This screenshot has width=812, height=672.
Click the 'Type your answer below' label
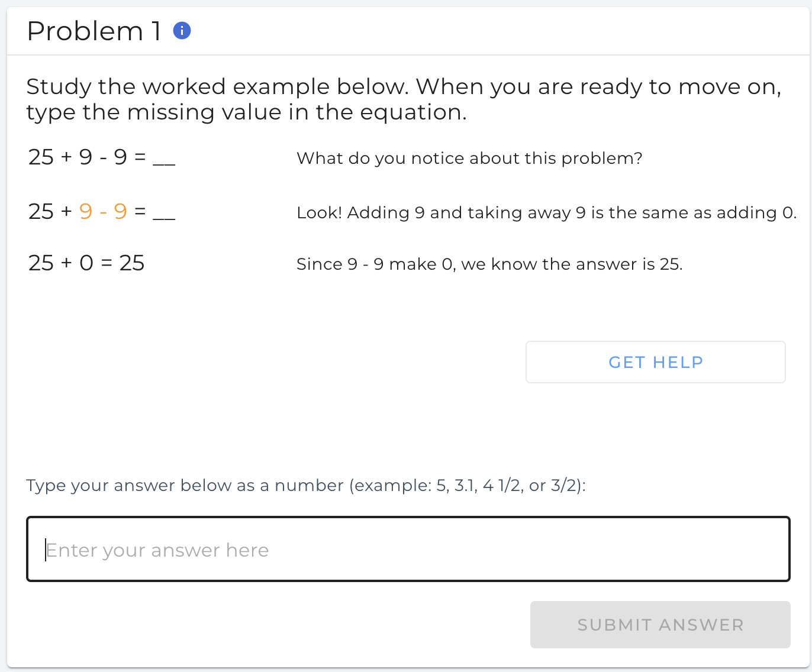tap(306, 486)
